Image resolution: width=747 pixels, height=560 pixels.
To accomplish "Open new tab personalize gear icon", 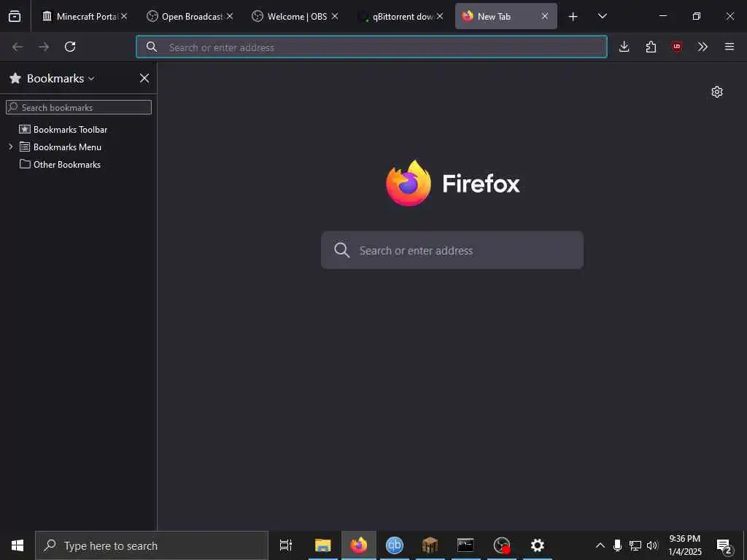I will pyautogui.click(x=717, y=92).
